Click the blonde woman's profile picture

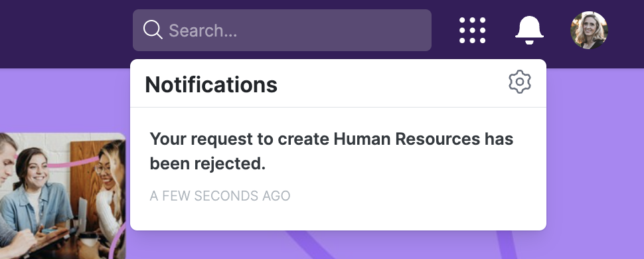[x=589, y=30]
